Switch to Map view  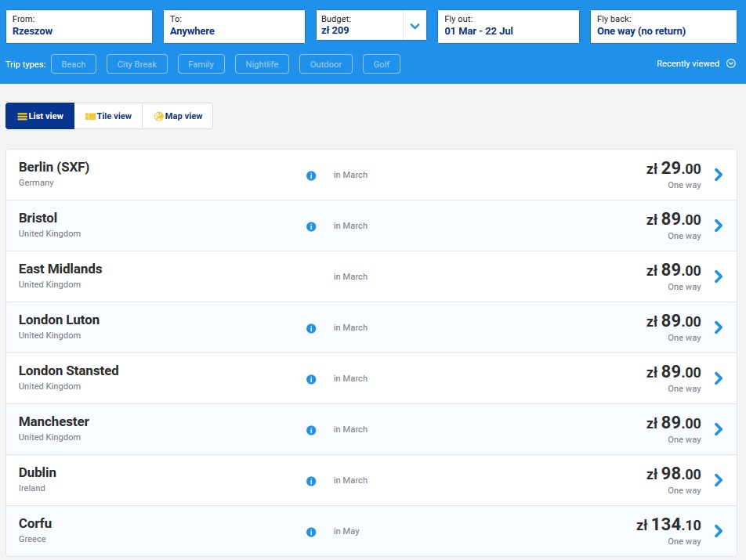tap(178, 116)
